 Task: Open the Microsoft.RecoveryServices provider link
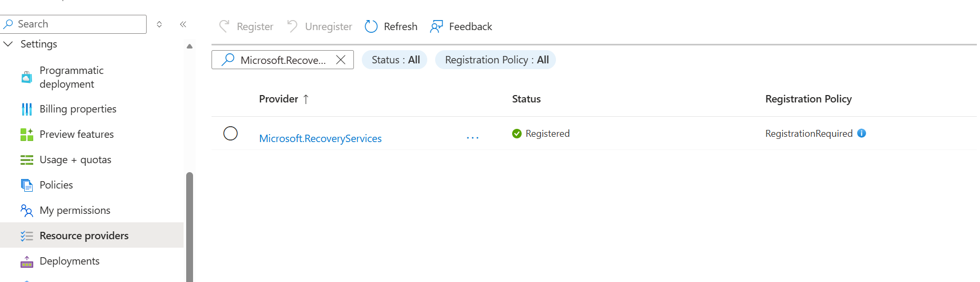[x=320, y=138]
